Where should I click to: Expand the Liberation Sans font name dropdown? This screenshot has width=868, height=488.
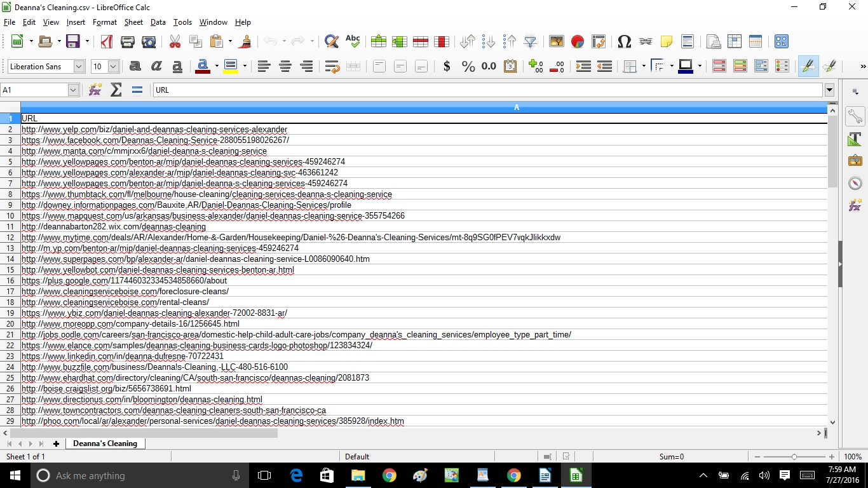point(79,67)
